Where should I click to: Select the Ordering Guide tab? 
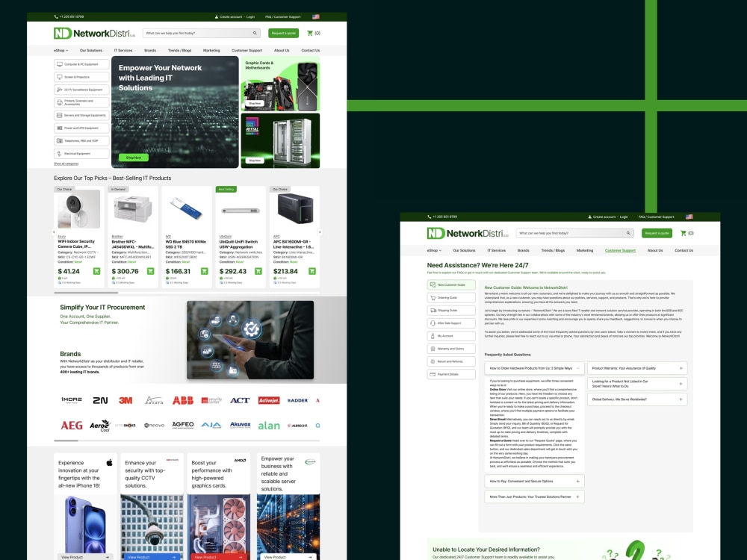tap(451, 298)
